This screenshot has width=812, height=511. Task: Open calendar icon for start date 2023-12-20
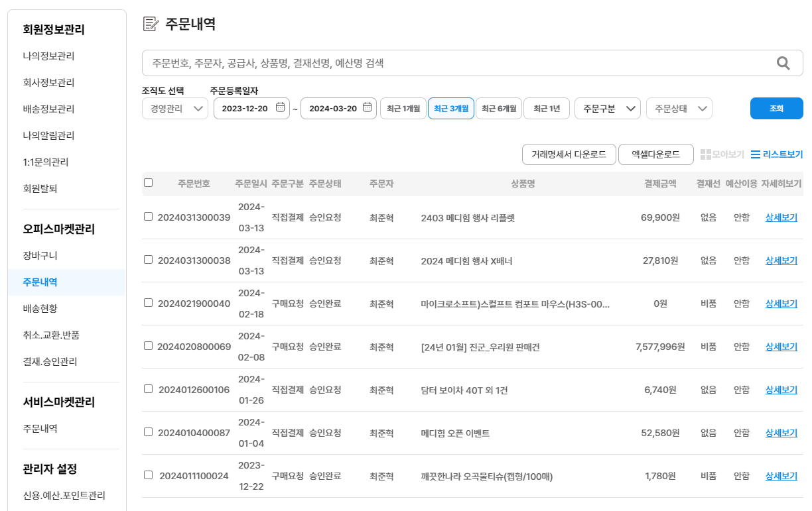click(x=280, y=108)
